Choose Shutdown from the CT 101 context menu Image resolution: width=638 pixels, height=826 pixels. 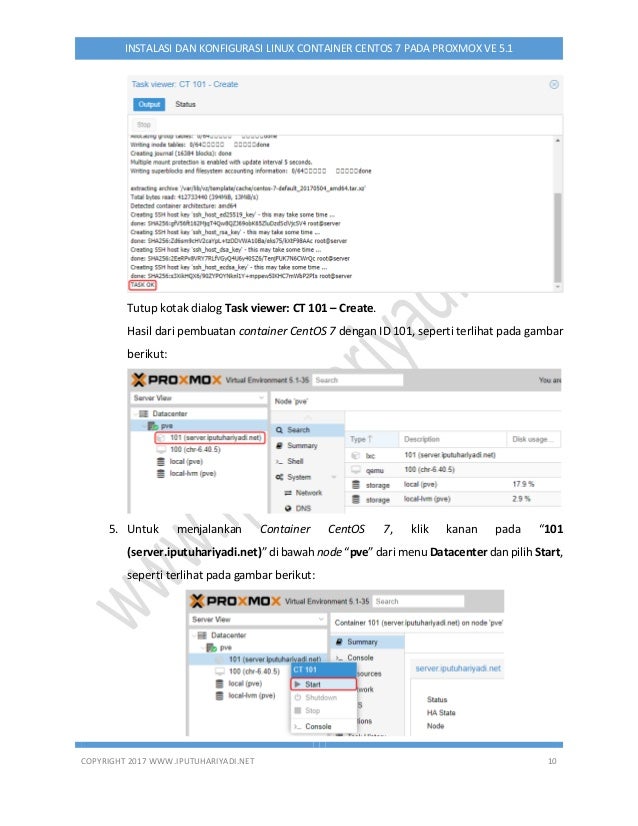tap(323, 697)
